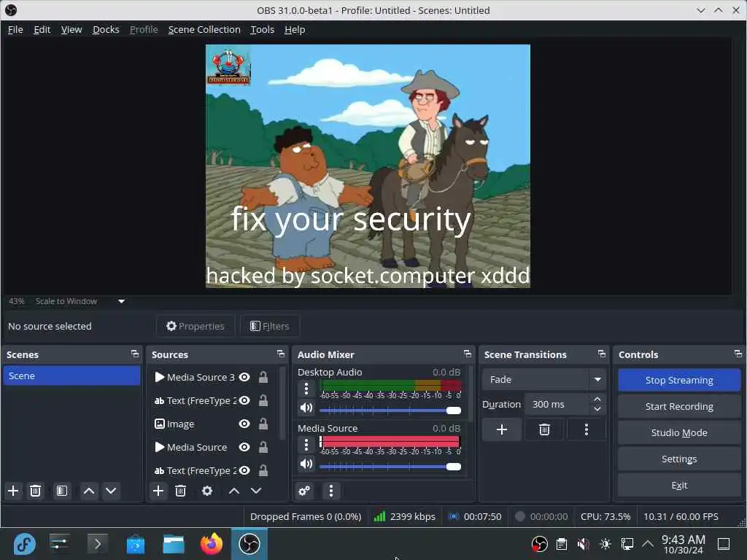Click the Filters button

pyautogui.click(x=270, y=326)
